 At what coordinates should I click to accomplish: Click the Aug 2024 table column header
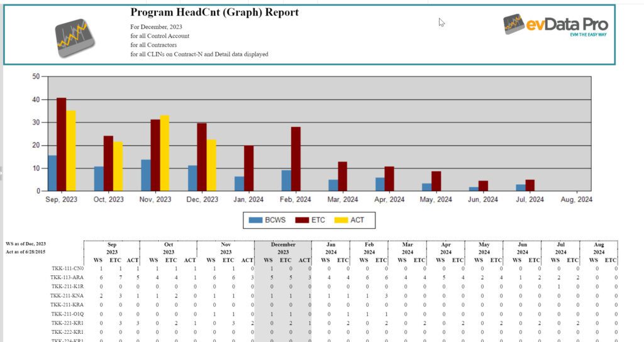599,248
